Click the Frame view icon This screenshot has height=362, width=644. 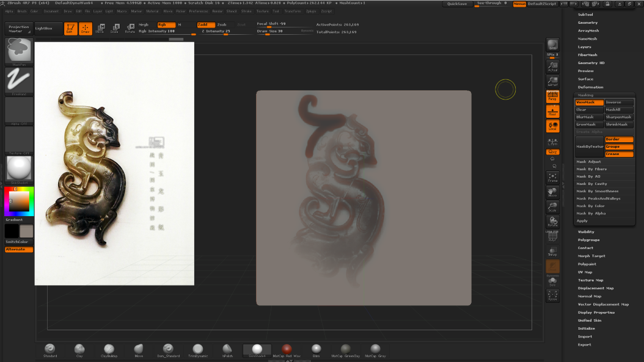552,177
